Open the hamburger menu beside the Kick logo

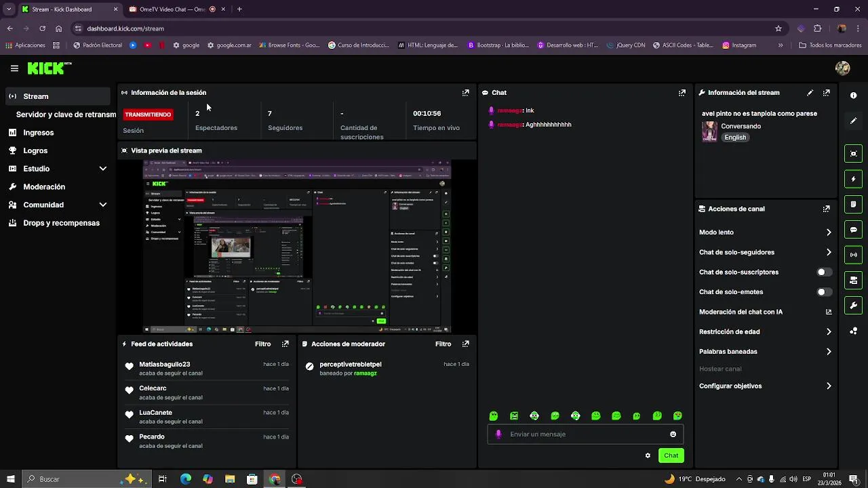tap(14, 68)
